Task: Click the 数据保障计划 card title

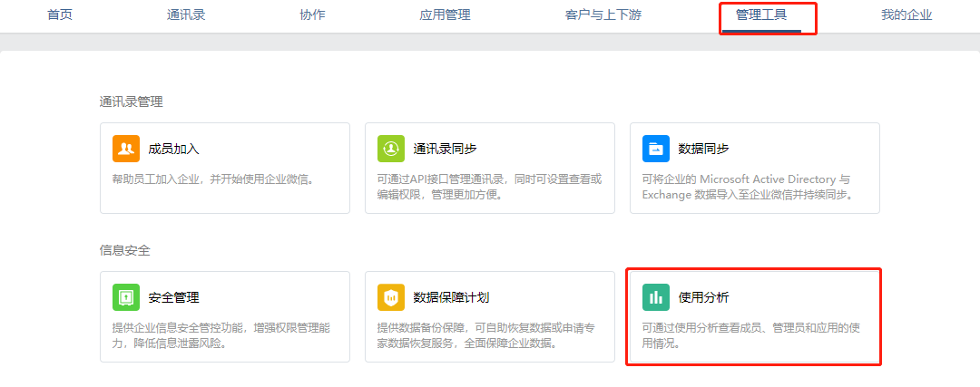Action: 451,297
